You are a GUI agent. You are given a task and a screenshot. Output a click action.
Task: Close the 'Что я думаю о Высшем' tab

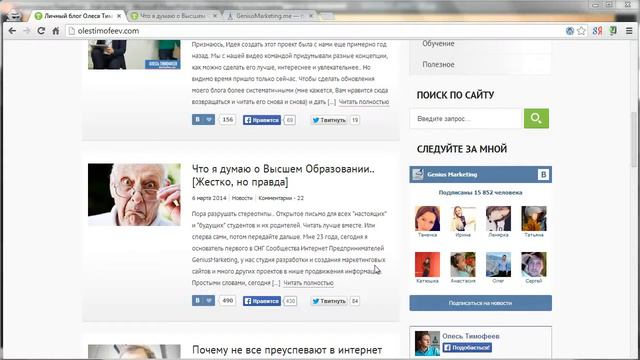[x=215, y=16]
